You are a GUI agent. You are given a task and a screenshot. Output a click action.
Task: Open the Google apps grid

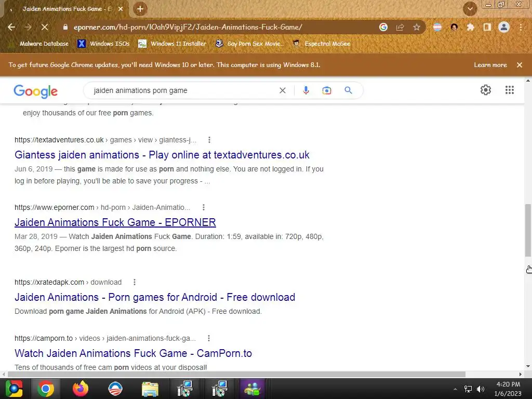click(510, 90)
